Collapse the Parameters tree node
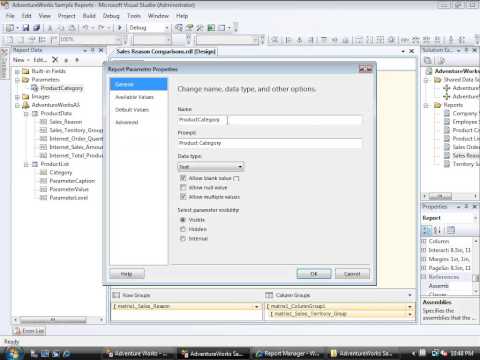The height and width of the screenshot is (360, 480). coord(17,80)
